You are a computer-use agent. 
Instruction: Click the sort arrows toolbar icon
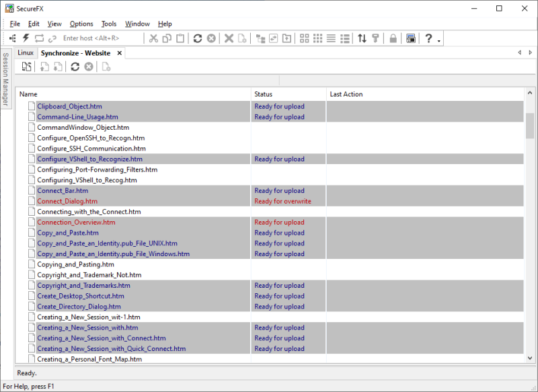pos(362,38)
